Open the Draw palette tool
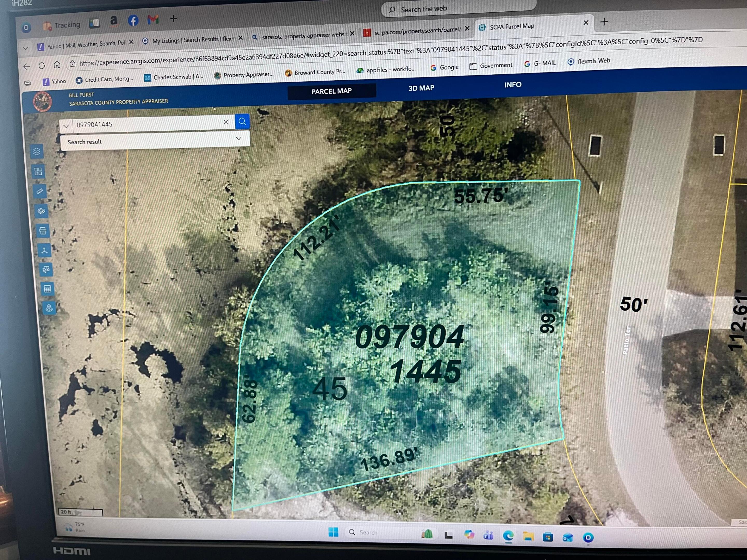This screenshot has width=747, height=560. [x=41, y=211]
